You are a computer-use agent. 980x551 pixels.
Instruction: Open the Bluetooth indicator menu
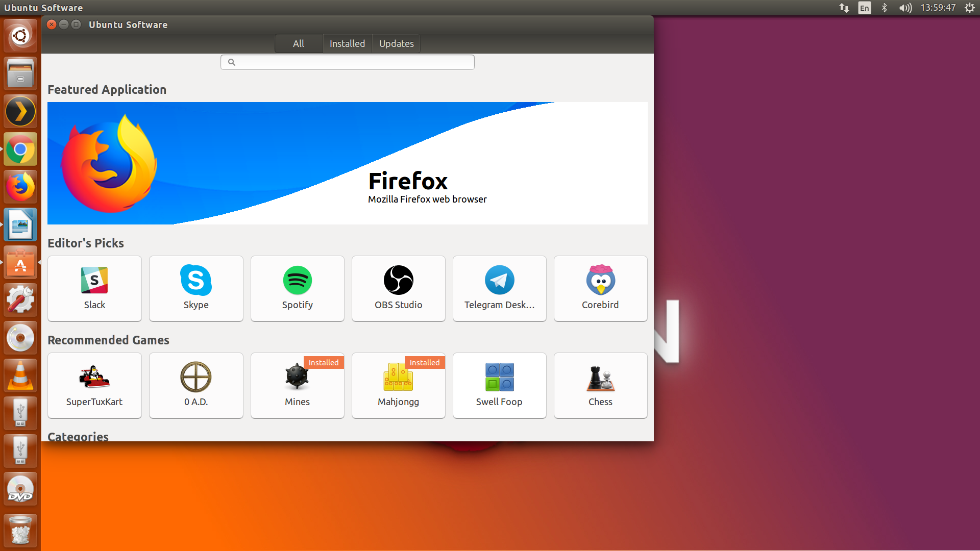[x=885, y=8]
